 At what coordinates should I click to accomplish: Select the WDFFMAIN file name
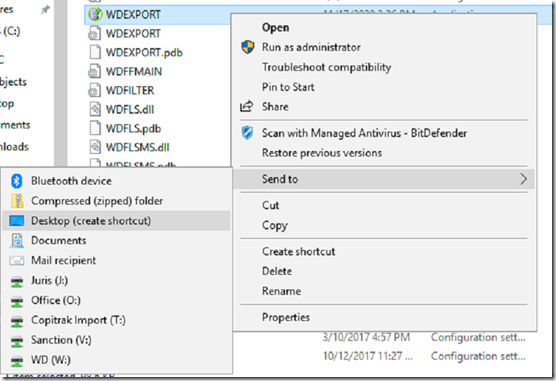pos(134,72)
